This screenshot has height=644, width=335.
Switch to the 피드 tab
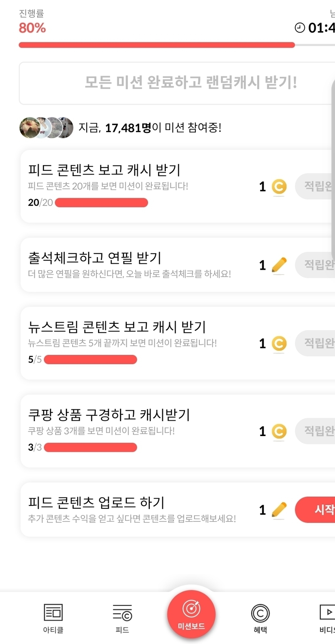122,613
